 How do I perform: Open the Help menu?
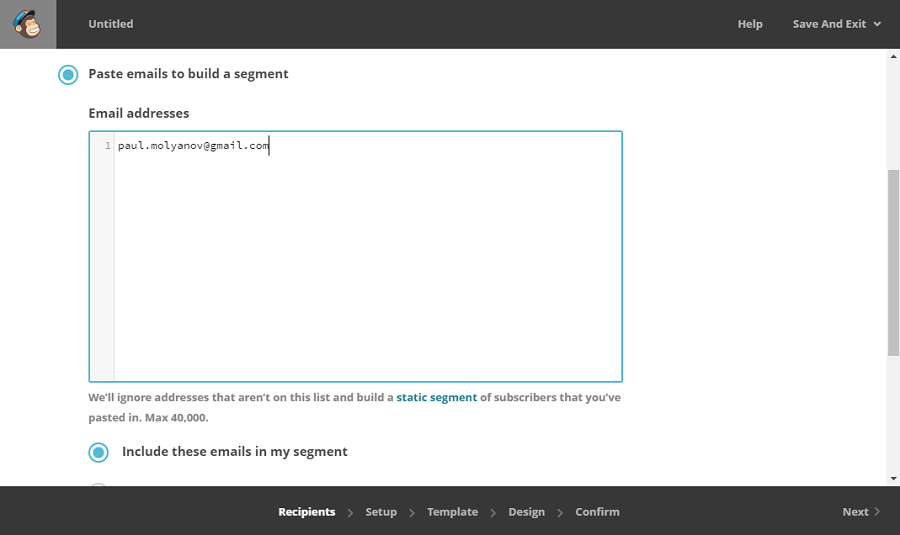coord(750,24)
